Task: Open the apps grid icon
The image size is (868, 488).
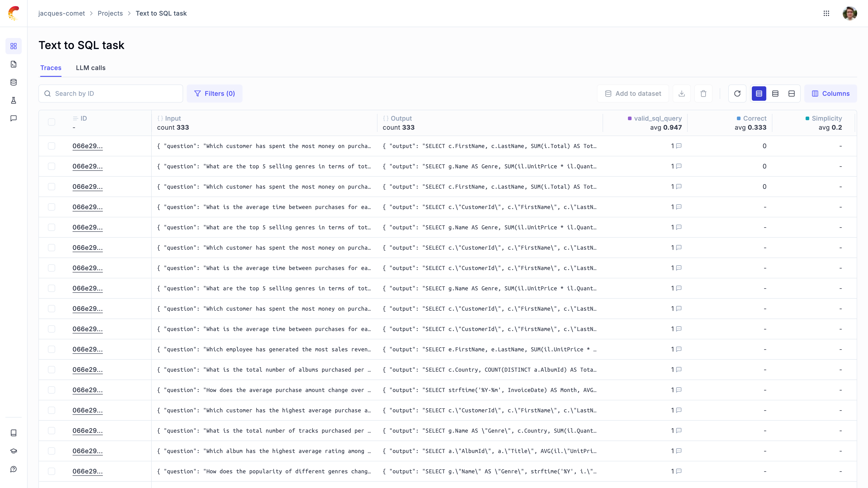Action: 826,14
